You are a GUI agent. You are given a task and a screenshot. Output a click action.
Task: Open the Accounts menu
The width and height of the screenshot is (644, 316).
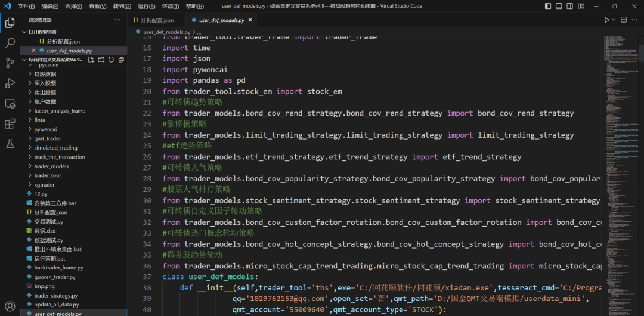tap(10, 306)
